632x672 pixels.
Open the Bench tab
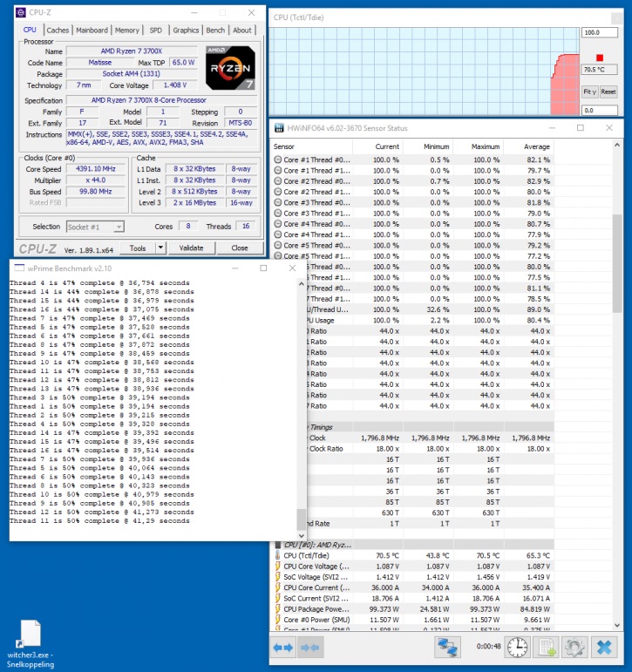(x=215, y=30)
